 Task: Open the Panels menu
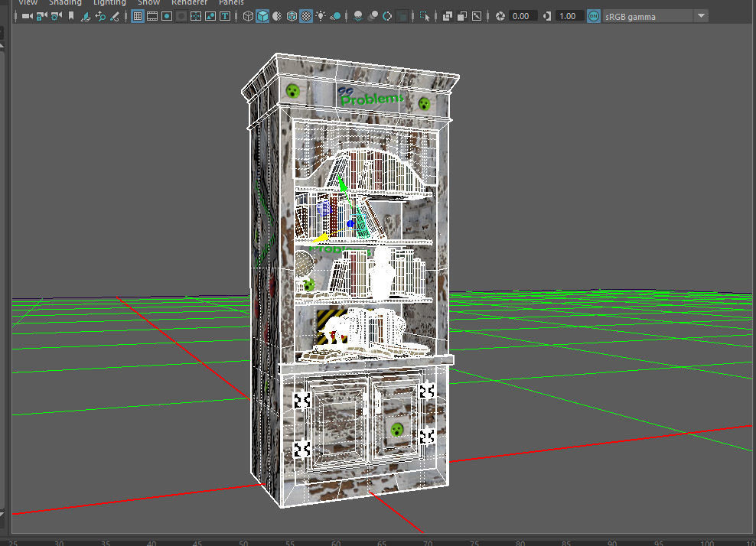click(x=231, y=2)
